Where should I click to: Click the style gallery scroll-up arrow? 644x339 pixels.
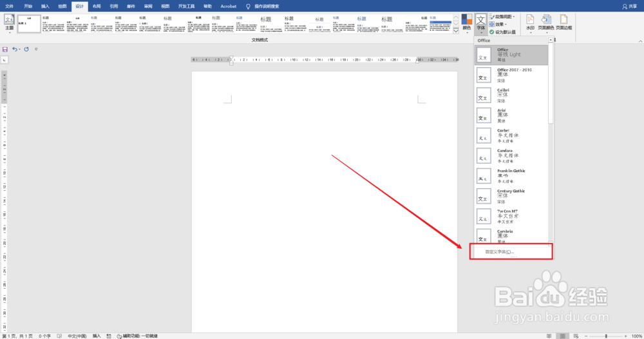click(456, 17)
